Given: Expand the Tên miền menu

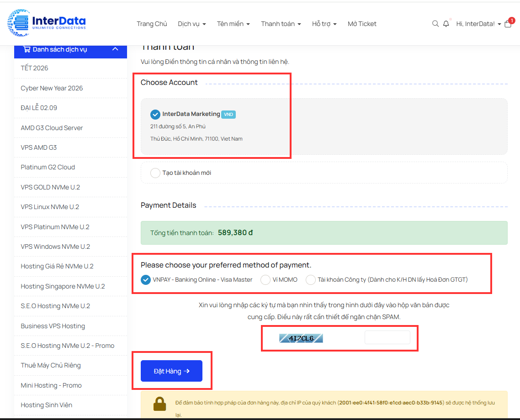Looking at the screenshot, I should 233,24.
